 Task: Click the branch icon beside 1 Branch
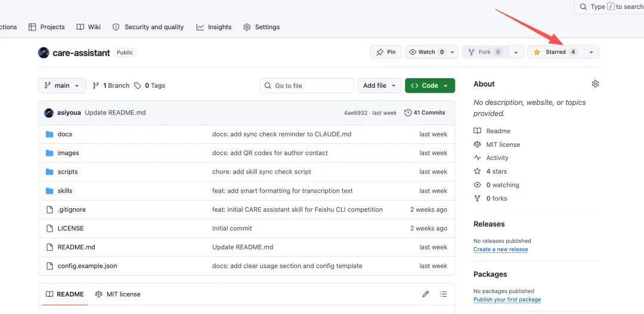point(95,85)
